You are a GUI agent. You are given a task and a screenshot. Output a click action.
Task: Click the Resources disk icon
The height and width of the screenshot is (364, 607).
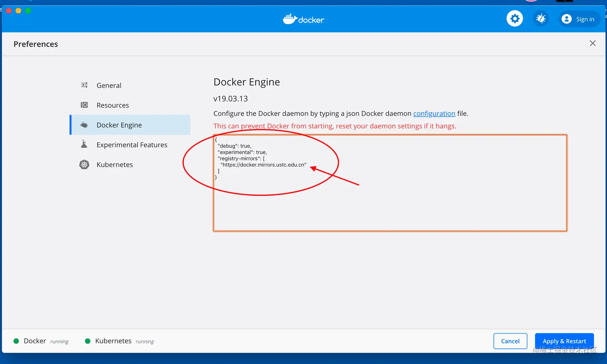pos(84,105)
